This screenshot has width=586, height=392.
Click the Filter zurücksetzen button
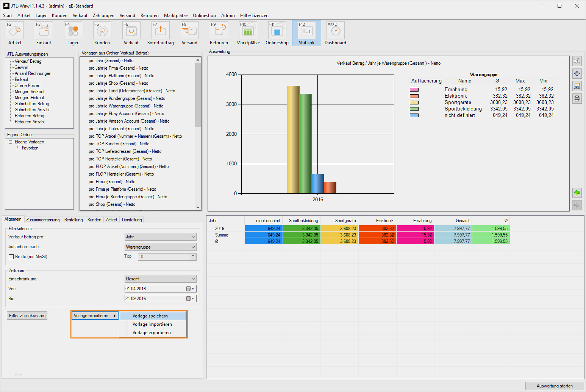click(27, 316)
